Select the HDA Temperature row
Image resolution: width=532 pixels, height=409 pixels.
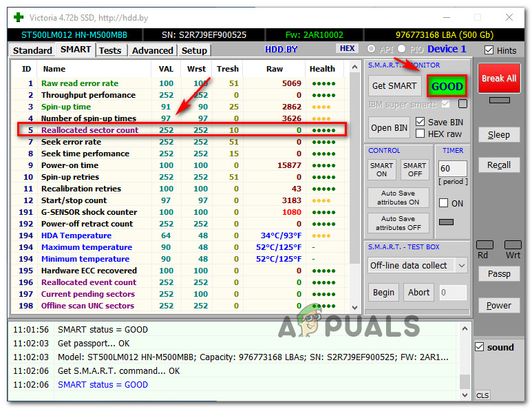[x=178, y=235]
